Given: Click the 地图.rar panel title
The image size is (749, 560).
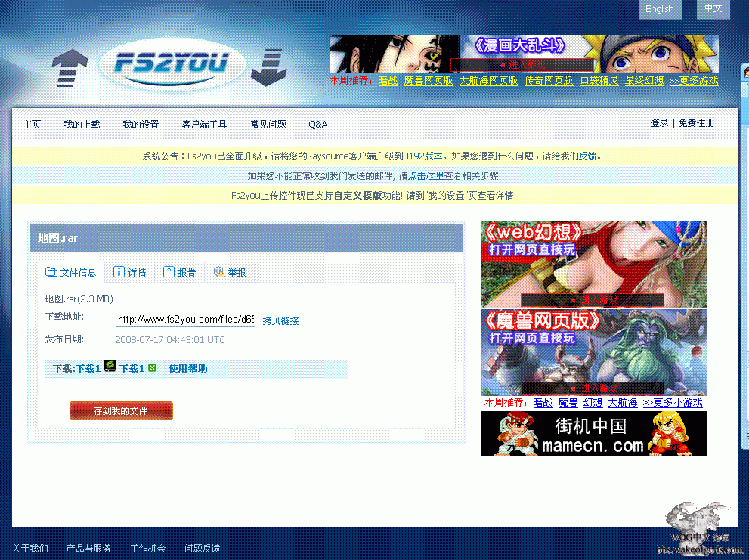Looking at the screenshot, I should point(57,238).
